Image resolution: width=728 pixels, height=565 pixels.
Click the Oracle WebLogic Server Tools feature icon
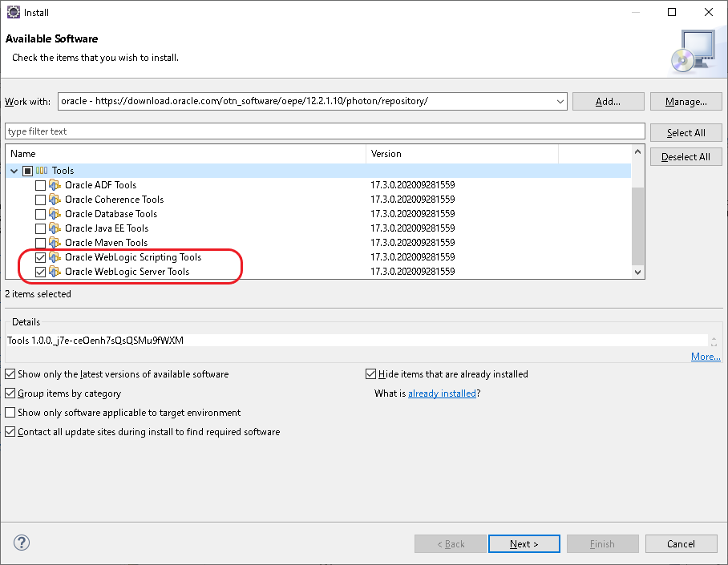[55, 272]
